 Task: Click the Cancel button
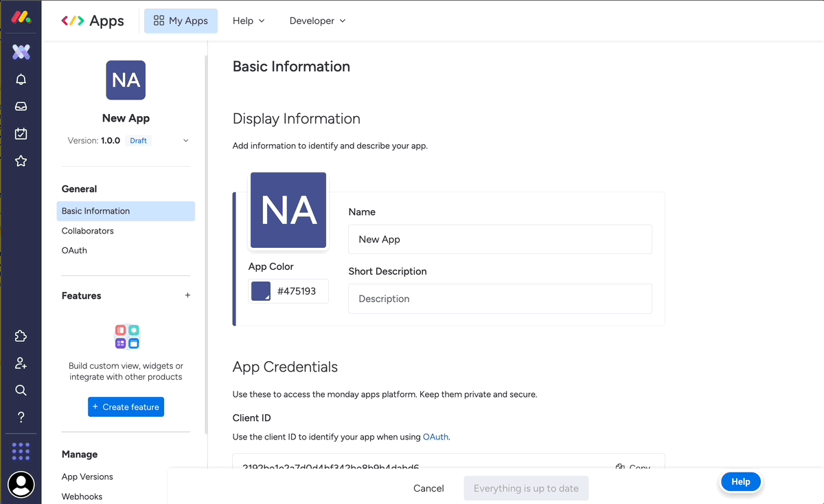428,488
